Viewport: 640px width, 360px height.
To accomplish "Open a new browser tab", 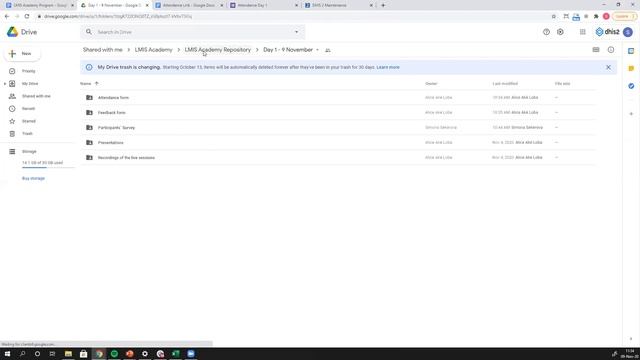I will (383, 5).
